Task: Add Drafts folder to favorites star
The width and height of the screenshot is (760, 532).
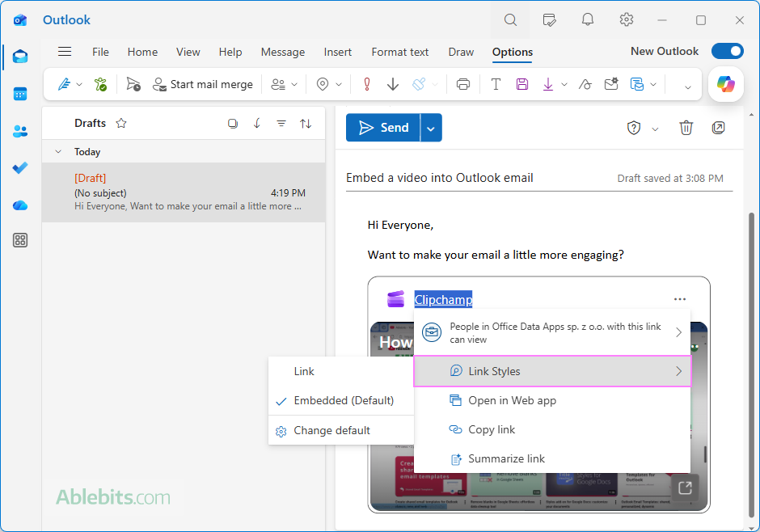Action: 121,123
